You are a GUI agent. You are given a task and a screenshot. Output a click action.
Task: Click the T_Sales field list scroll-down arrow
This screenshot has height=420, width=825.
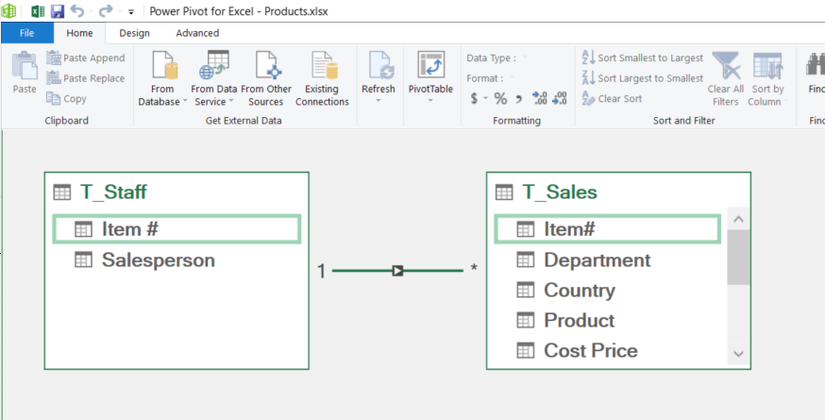coord(738,354)
